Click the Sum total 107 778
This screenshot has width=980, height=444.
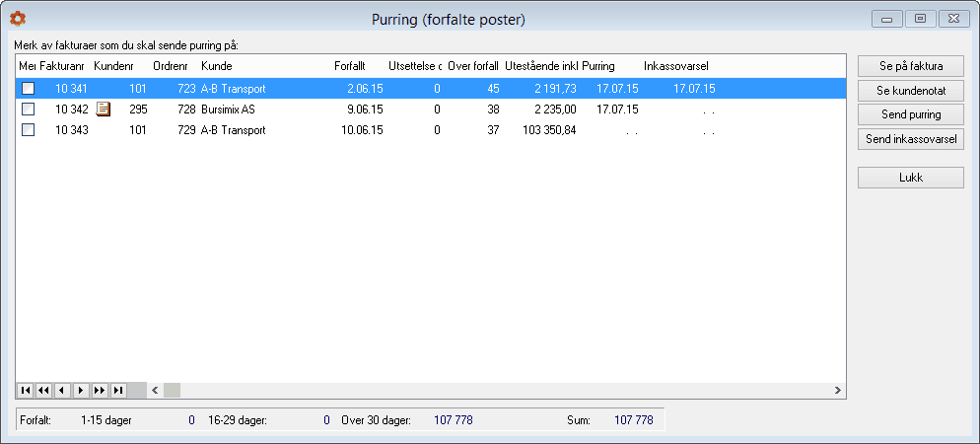pos(634,420)
